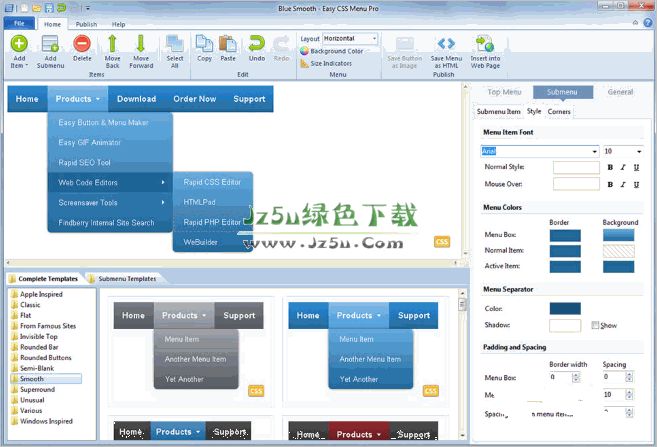
Task: Click quick access Open folder icon
Action: click(37, 8)
